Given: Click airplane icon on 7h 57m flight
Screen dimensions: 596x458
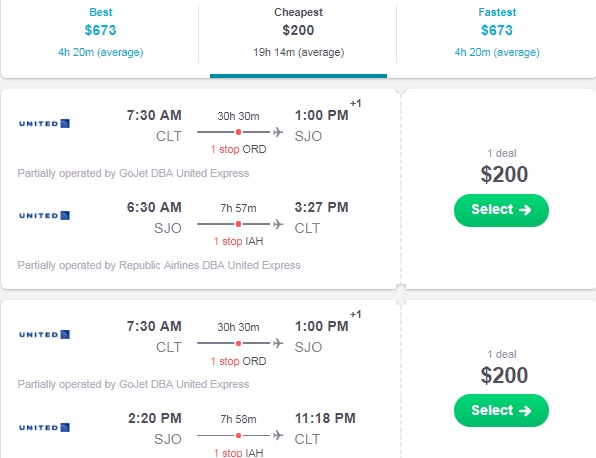Looking at the screenshot, I should tap(278, 224).
